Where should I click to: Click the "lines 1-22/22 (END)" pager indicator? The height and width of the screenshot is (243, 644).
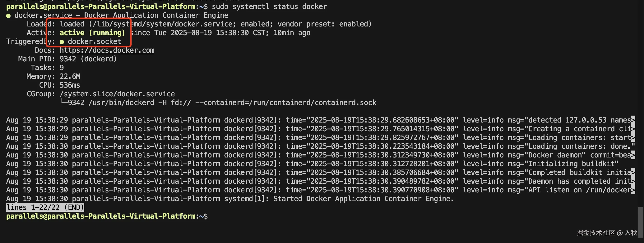click(x=45, y=207)
